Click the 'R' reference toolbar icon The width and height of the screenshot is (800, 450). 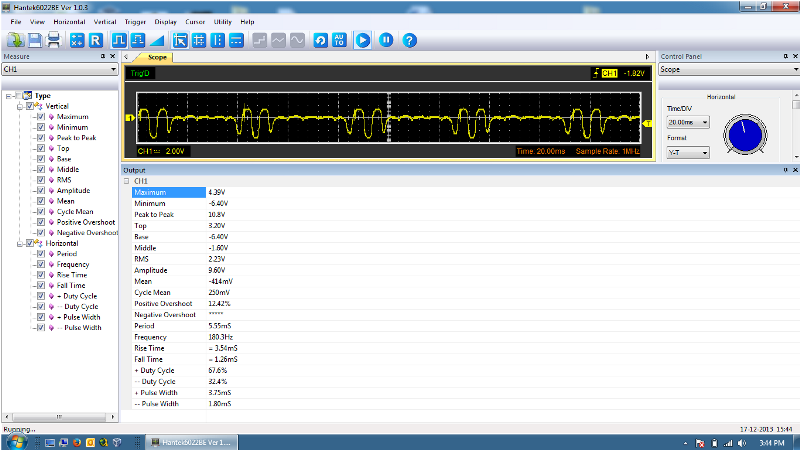point(96,40)
